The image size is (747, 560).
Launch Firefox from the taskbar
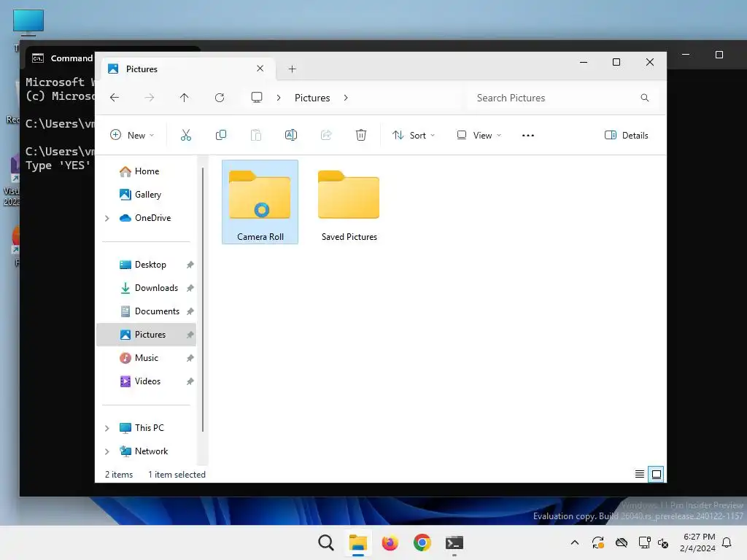point(390,542)
